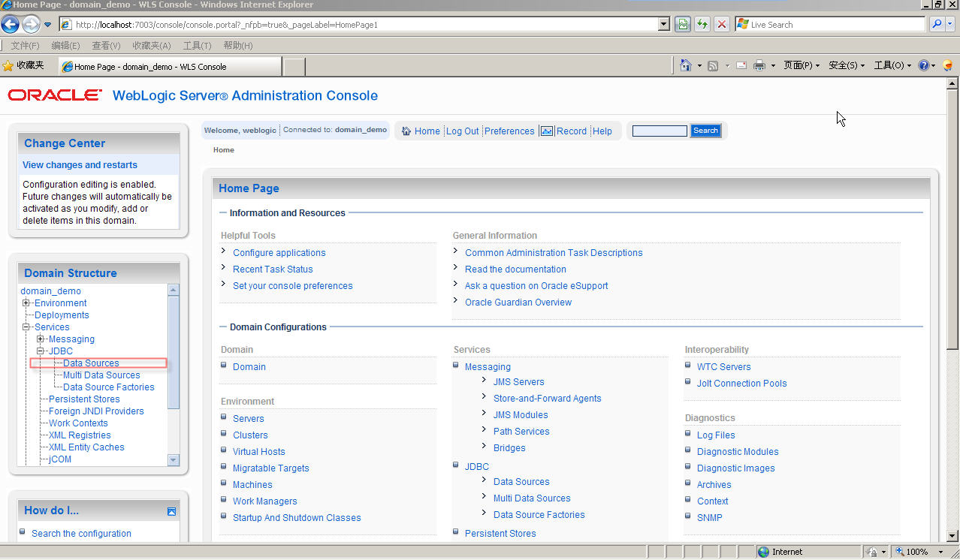Select Deployments in Domain Structure tree
Viewport: 960px width, 560px height.
(x=62, y=315)
